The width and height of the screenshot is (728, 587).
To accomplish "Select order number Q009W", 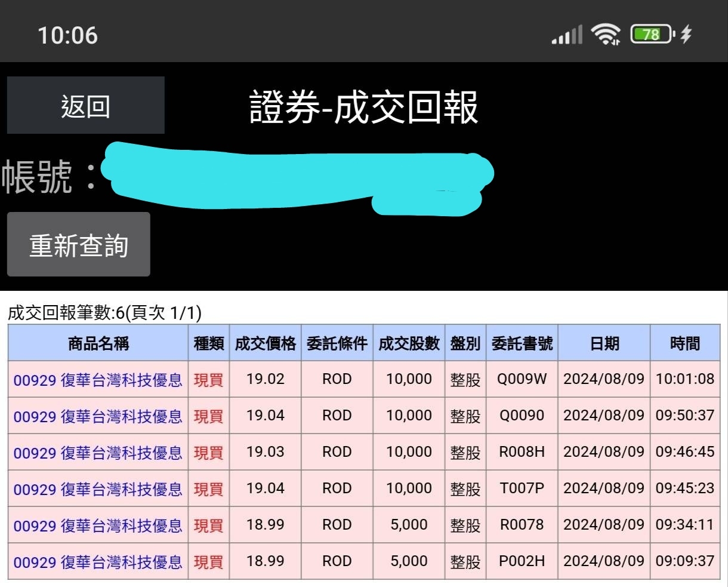I will 522,379.
